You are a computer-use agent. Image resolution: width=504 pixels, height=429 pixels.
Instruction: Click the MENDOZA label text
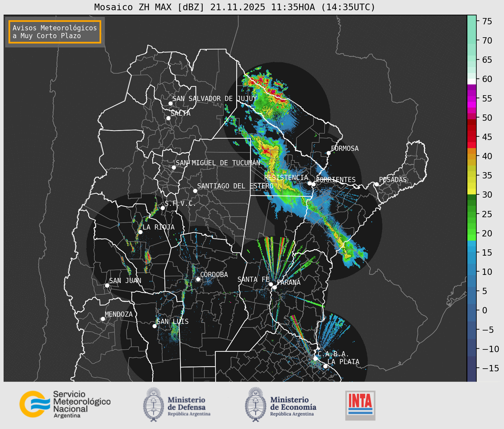[119, 314]
